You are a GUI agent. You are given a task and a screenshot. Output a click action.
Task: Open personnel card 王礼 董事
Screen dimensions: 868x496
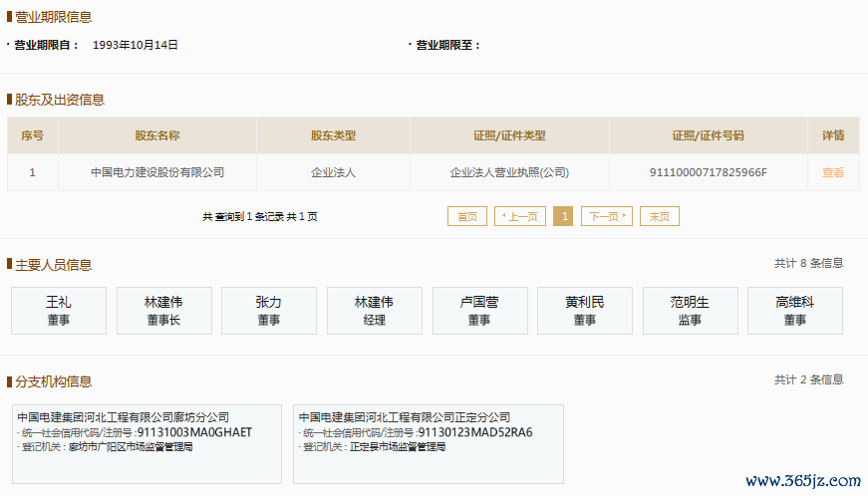(x=59, y=311)
